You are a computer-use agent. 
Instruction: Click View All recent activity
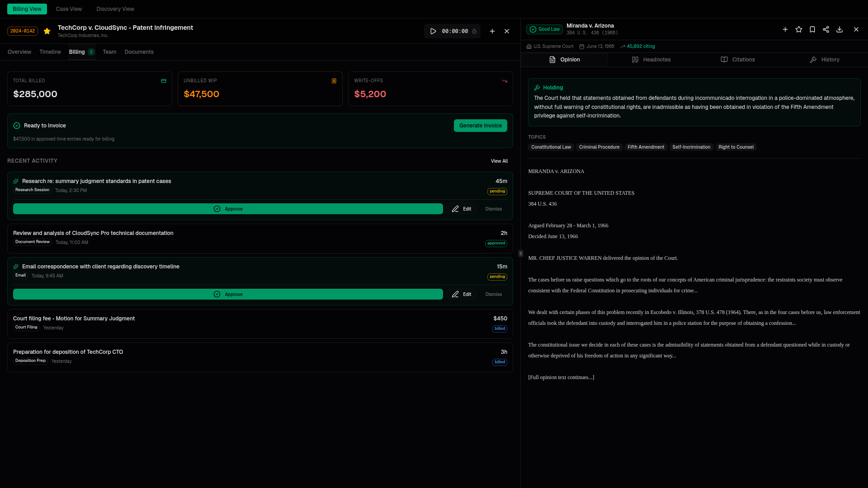coord(500,161)
